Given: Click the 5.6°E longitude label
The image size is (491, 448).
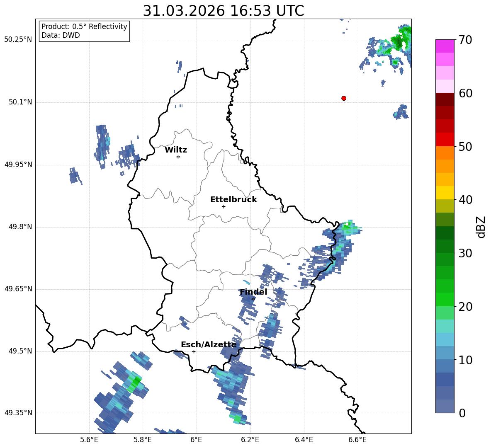Looking at the screenshot, I should [89, 440].
